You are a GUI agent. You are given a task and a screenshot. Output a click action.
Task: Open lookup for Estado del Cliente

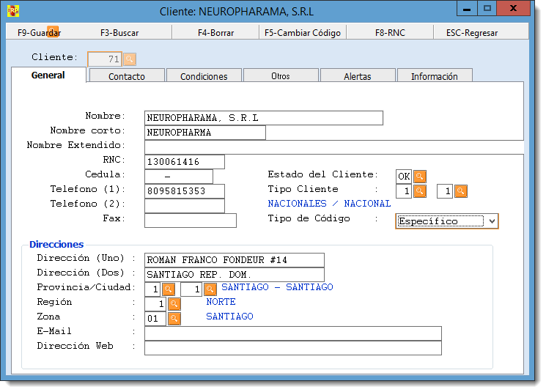coord(419,177)
